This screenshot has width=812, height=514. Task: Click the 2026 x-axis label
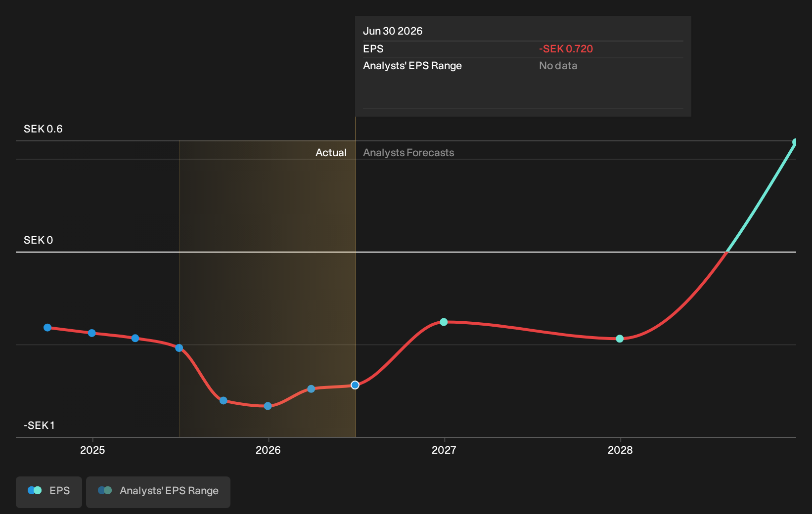pos(268,450)
